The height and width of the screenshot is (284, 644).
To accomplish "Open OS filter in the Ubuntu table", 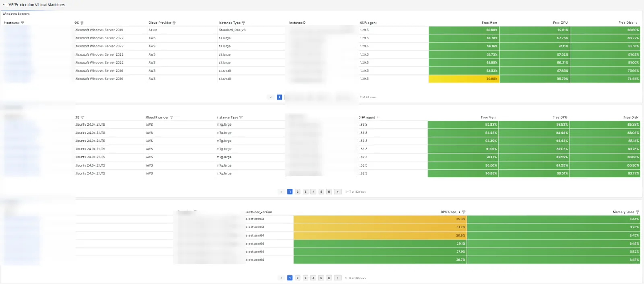I will tap(82, 117).
